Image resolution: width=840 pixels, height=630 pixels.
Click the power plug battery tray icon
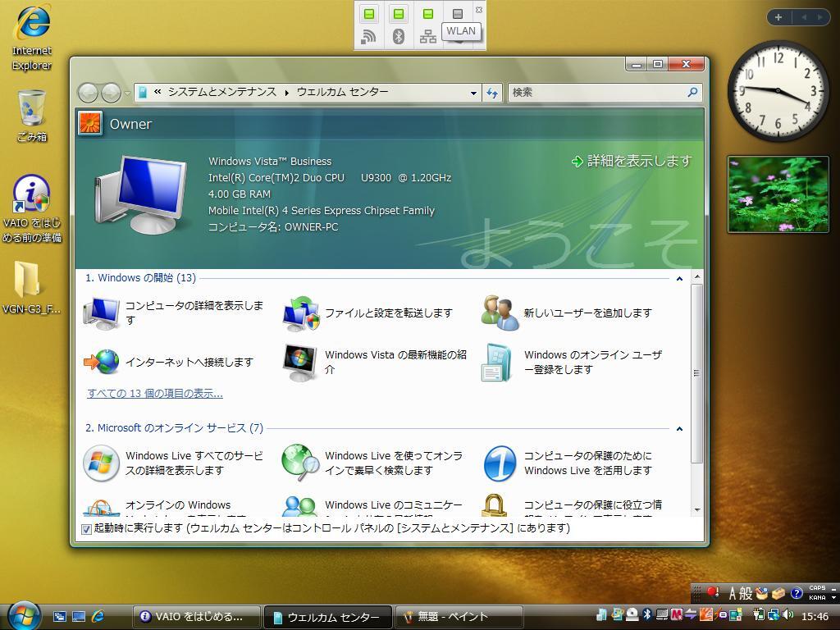[x=759, y=615]
